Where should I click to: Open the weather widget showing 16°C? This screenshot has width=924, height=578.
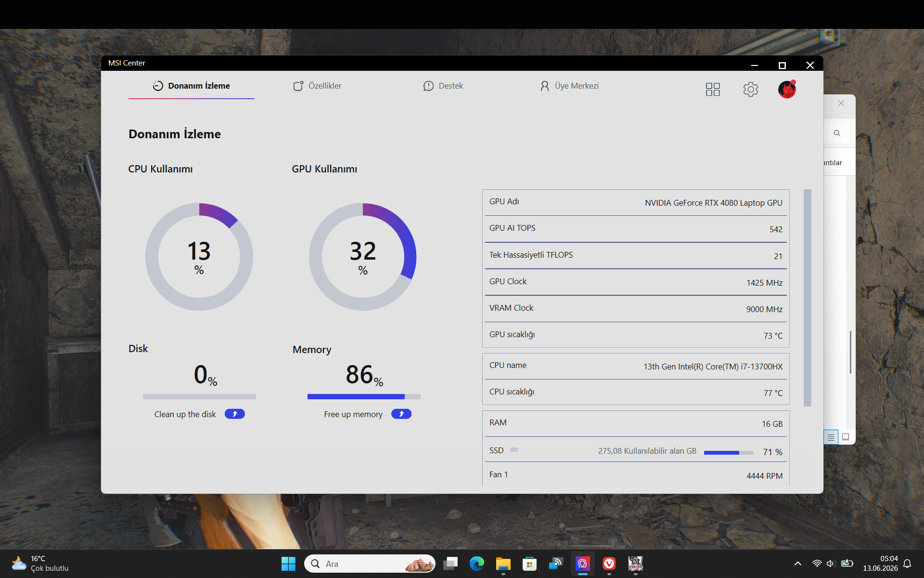click(x=40, y=564)
